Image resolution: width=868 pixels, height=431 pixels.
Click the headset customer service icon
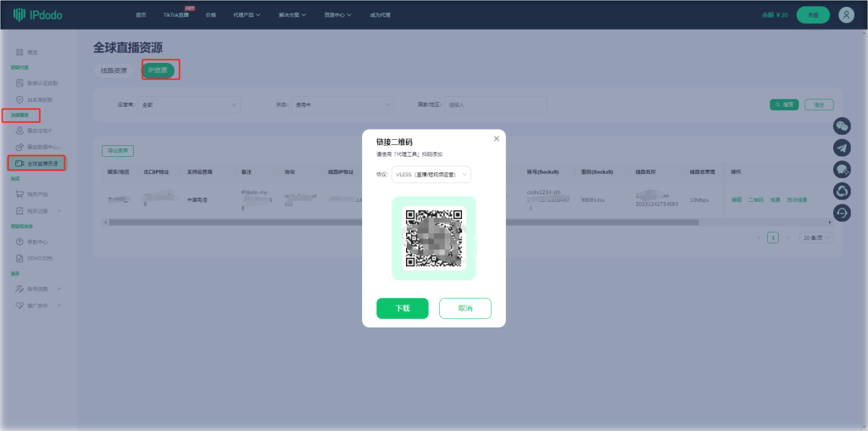pos(842,213)
